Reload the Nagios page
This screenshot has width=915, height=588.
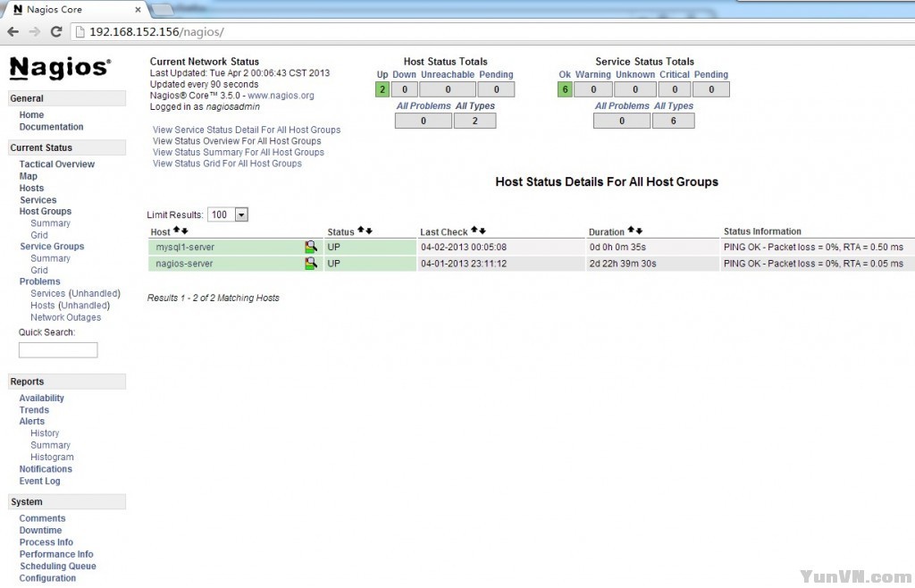[x=56, y=31]
